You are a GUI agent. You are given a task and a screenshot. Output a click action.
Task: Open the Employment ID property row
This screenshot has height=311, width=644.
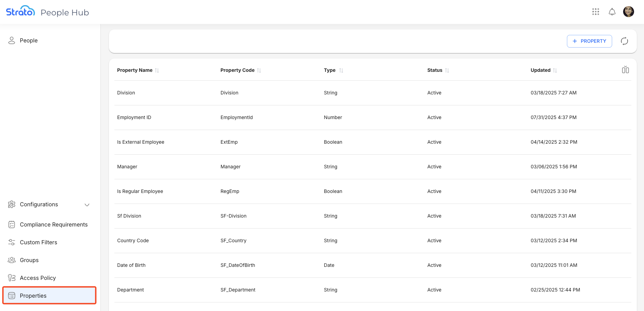pyautogui.click(x=134, y=117)
